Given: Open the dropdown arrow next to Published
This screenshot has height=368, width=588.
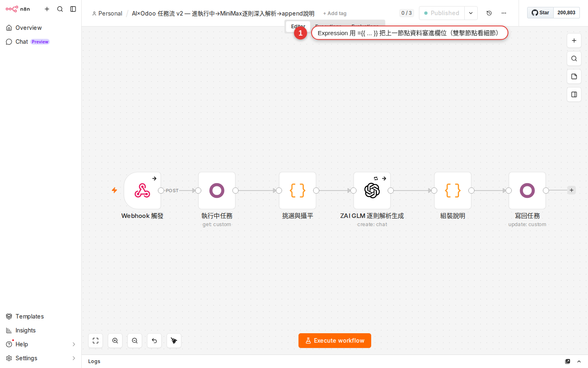Looking at the screenshot, I should pos(471,13).
